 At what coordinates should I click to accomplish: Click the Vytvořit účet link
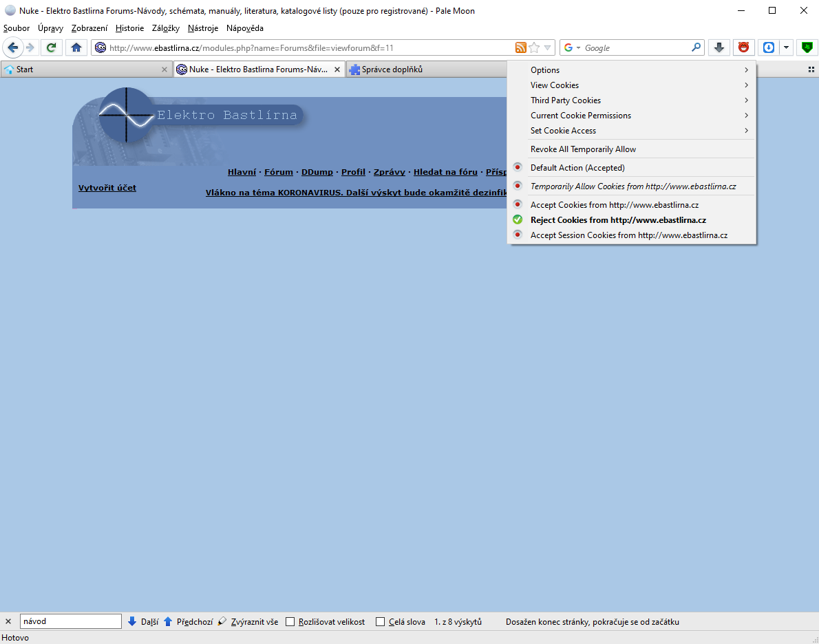[107, 188]
